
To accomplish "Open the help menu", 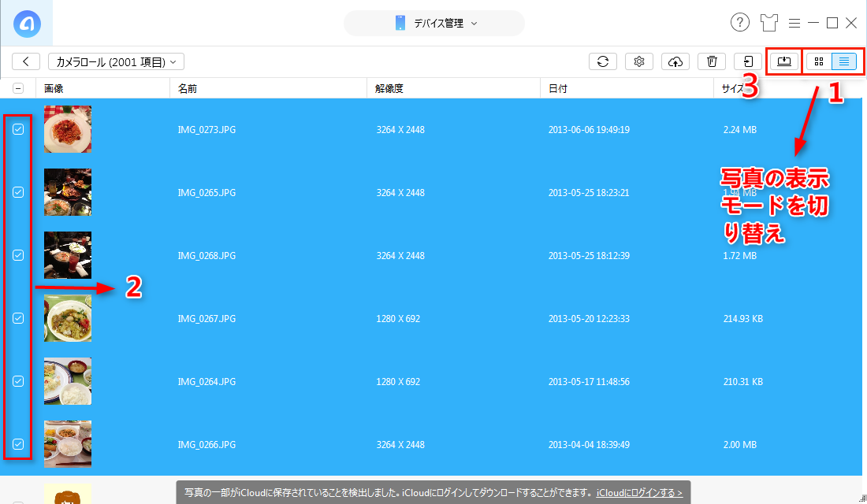I will [739, 22].
